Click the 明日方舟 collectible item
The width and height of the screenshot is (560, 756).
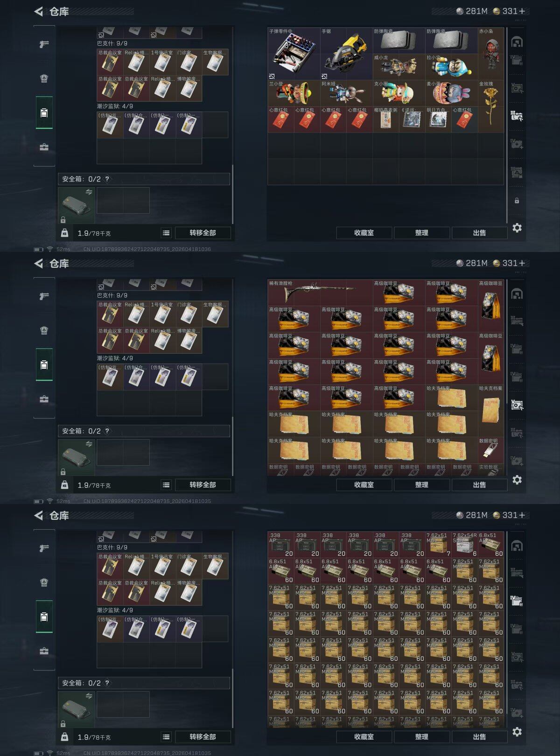coord(438,119)
